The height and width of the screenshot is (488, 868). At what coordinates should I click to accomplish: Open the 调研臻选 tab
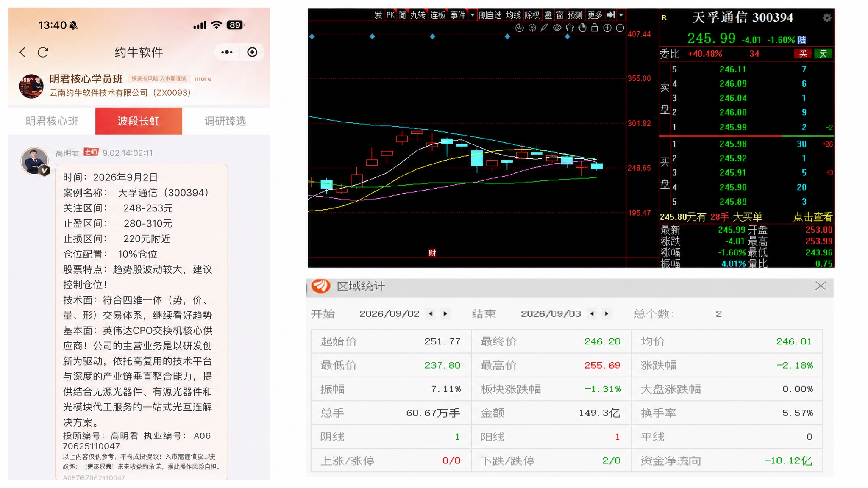point(225,121)
